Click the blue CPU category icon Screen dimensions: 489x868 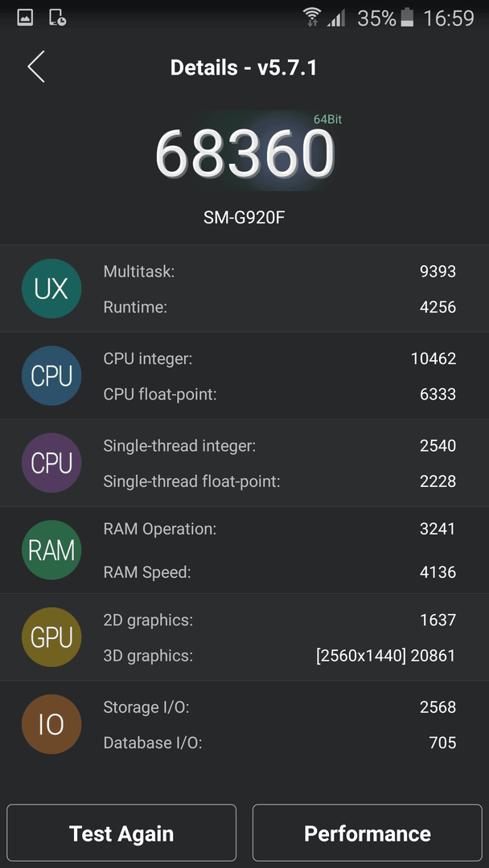tap(51, 376)
